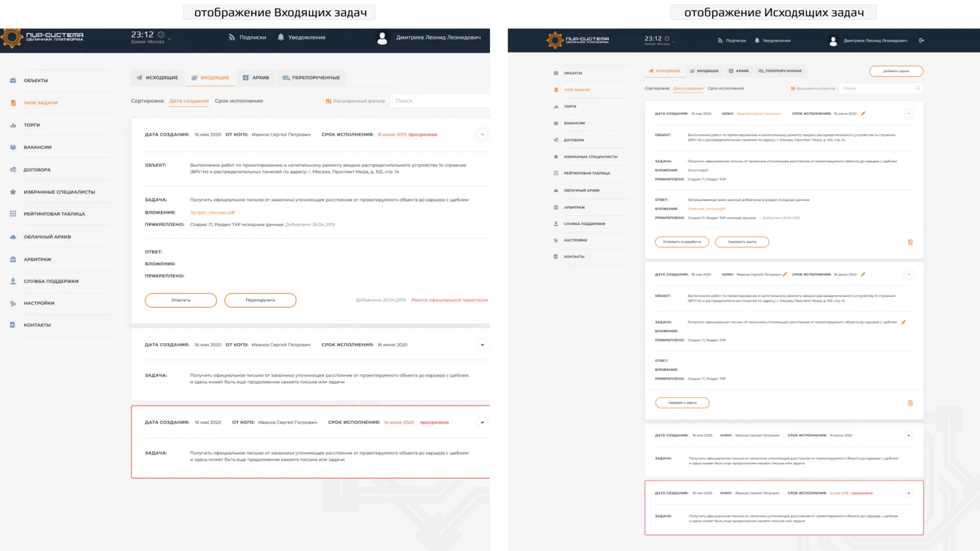Open Расширенный фильтр icon in incoming view

(328, 101)
